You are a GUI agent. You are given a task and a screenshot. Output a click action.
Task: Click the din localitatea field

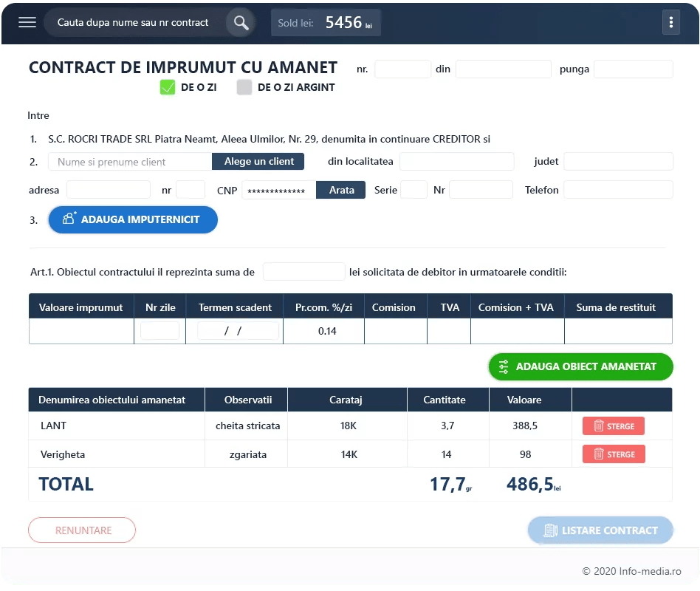(x=456, y=161)
